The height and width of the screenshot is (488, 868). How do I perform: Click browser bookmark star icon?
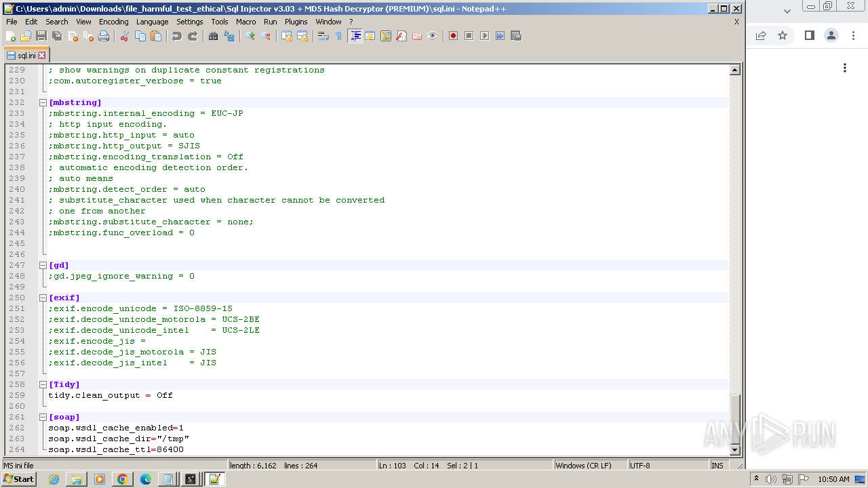pos(783,35)
